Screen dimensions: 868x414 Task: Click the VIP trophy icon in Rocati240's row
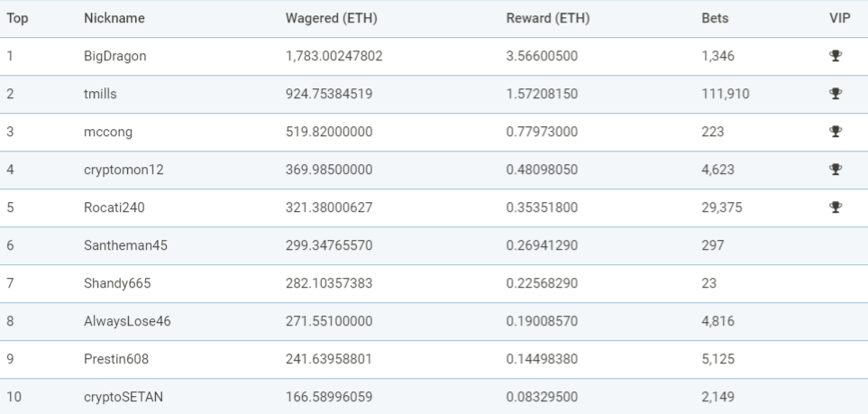(836, 207)
